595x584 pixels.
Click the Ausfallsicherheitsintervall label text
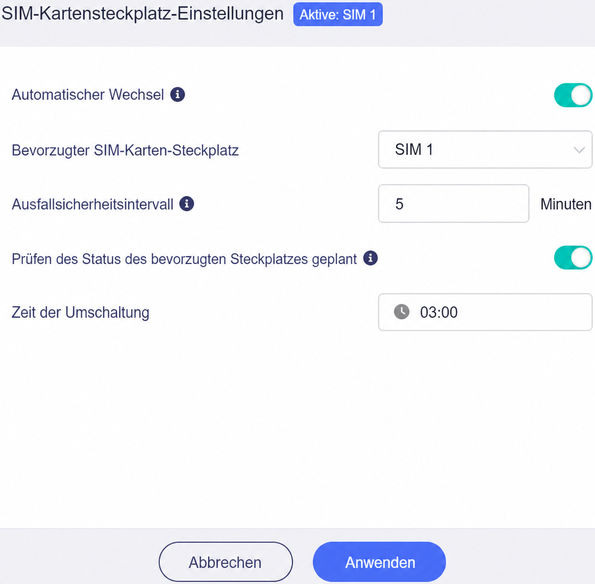click(93, 204)
